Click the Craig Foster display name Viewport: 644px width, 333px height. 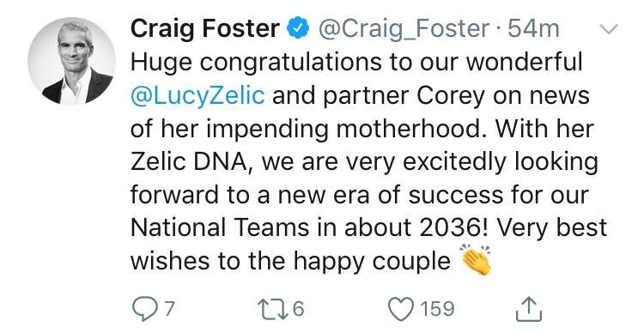tap(205, 28)
